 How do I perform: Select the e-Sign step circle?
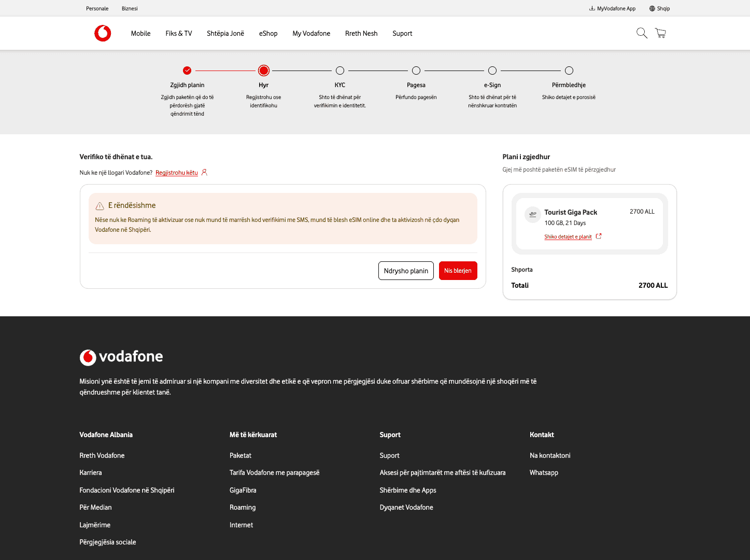pos(492,71)
